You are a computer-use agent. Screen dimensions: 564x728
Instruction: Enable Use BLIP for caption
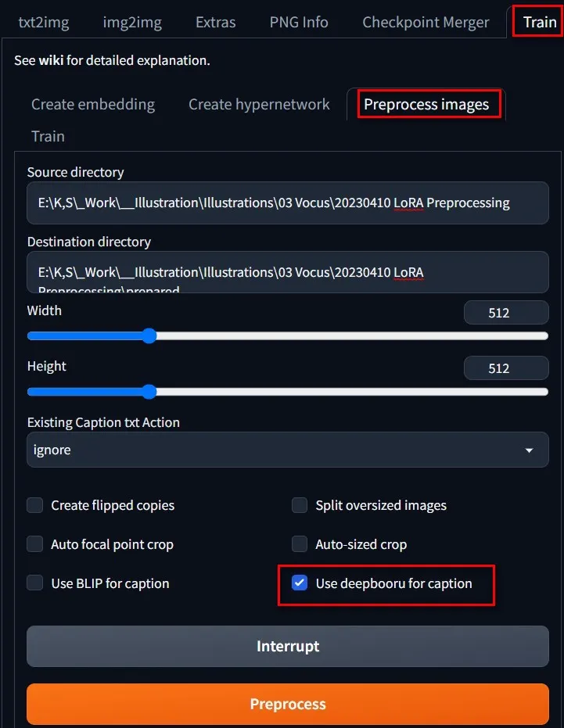click(x=35, y=583)
